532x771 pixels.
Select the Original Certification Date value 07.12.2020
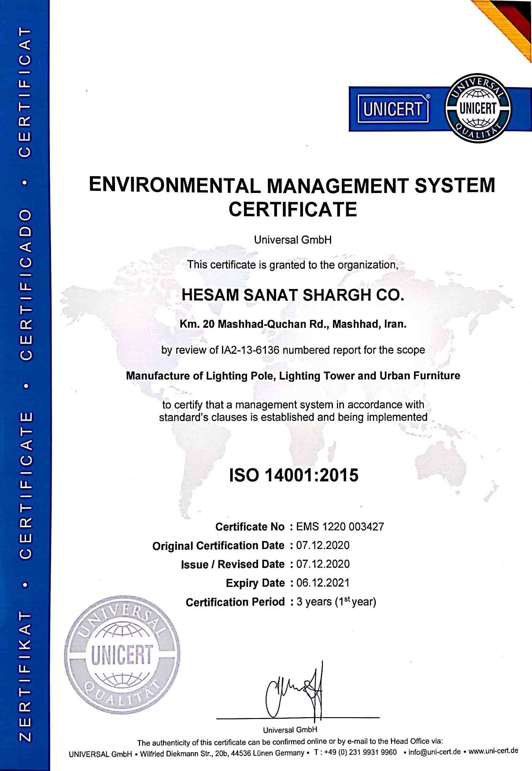click(x=323, y=545)
